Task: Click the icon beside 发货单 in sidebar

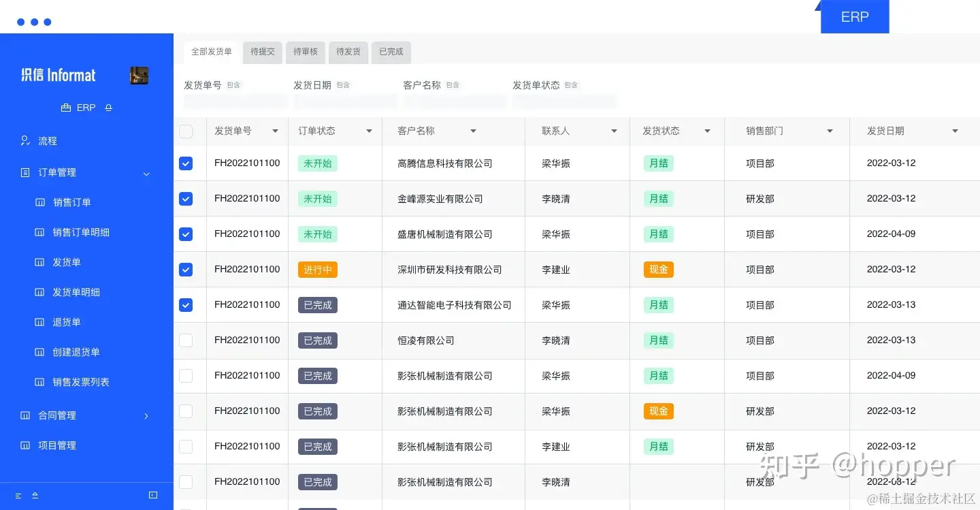Action: pos(39,263)
